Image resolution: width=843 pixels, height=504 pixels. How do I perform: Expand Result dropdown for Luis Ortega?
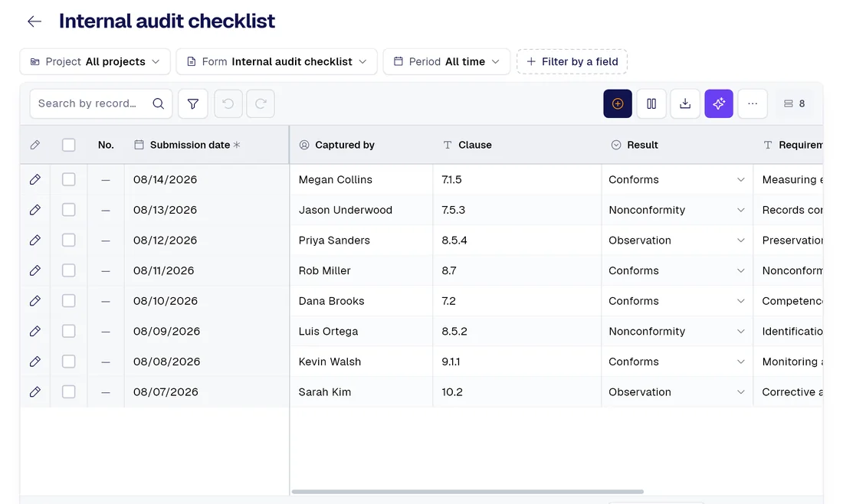pyautogui.click(x=741, y=332)
